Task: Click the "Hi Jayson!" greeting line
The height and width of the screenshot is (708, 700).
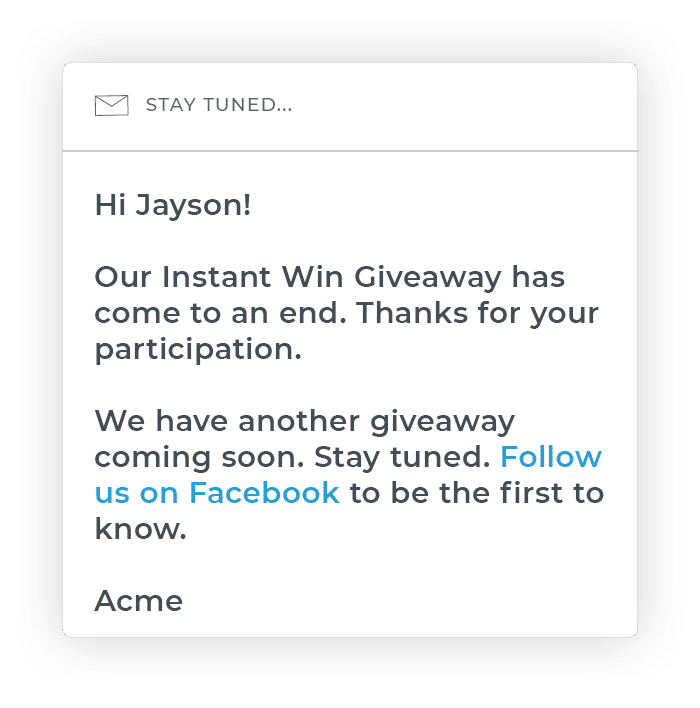Action: (x=173, y=205)
